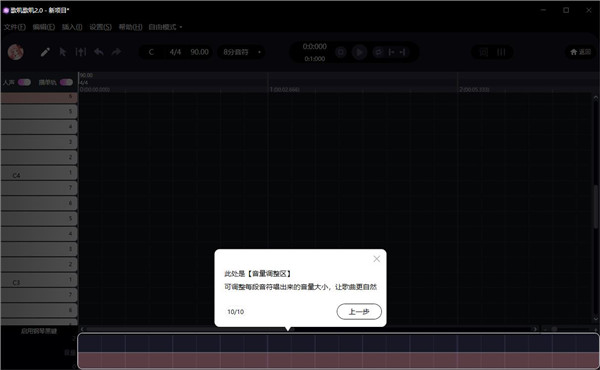Click the square view icon left of the mixer bars
The width and height of the screenshot is (600, 370).
tap(484, 52)
